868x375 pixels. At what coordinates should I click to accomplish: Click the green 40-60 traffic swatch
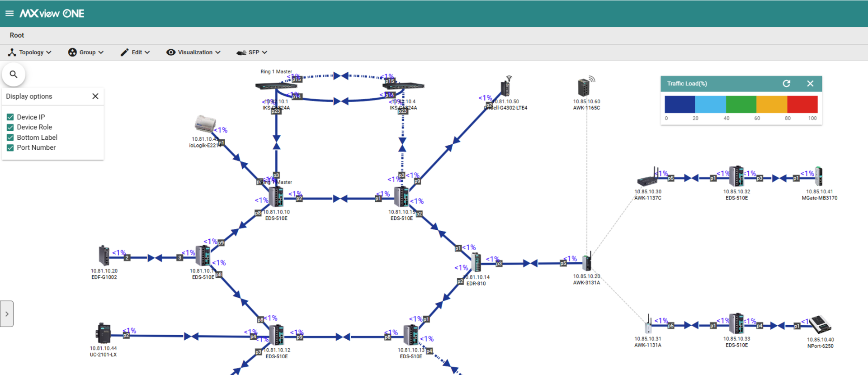coord(741,104)
